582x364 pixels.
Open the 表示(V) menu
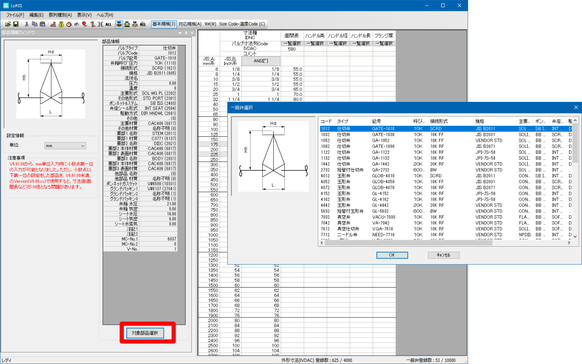(x=84, y=15)
